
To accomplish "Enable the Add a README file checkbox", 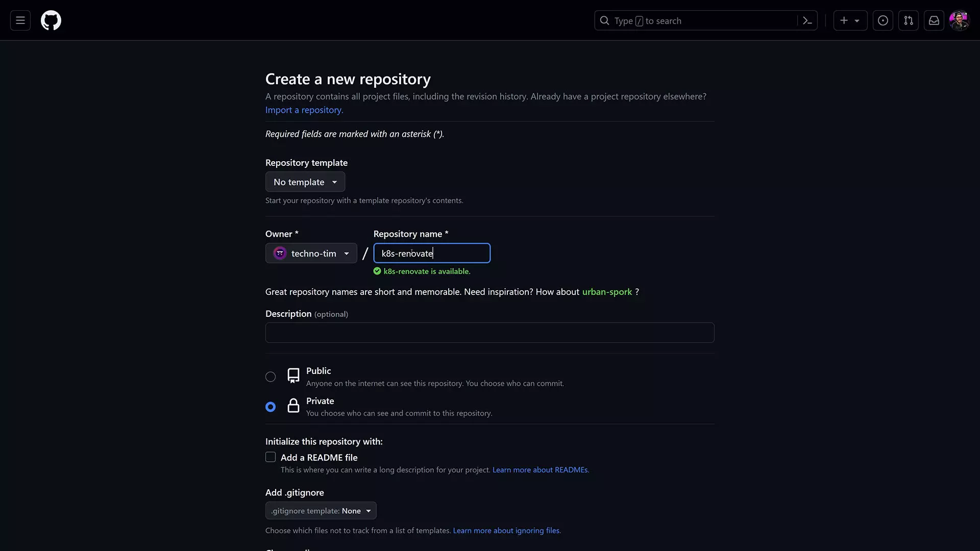I will (x=271, y=457).
